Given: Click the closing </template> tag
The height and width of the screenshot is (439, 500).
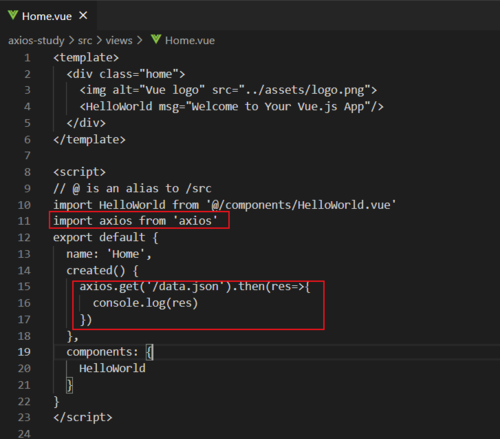Looking at the screenshot, I should click(89, 139).
